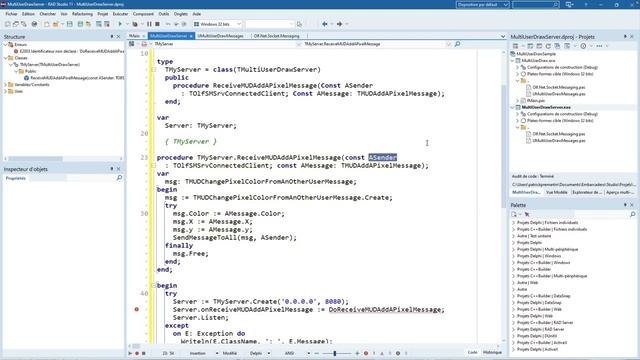The image size is (640, 360).
Task: Pin the Structure panel
Action: click(112, 36)
